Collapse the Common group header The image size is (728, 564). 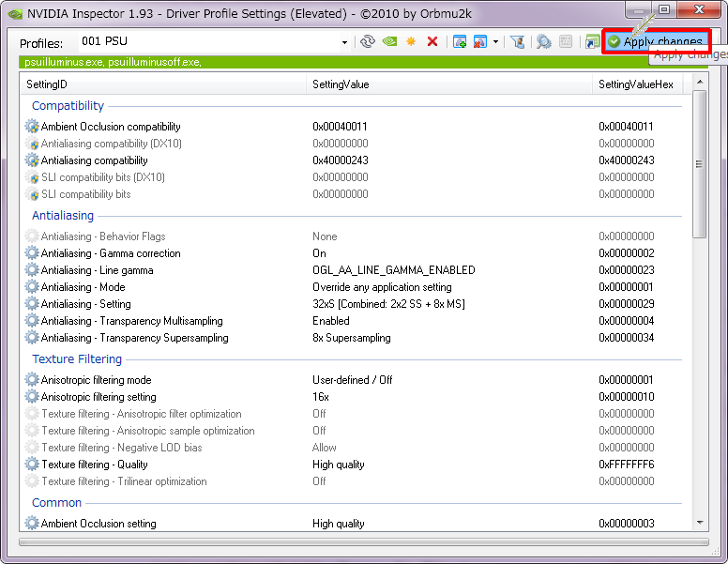click(56, 503)
